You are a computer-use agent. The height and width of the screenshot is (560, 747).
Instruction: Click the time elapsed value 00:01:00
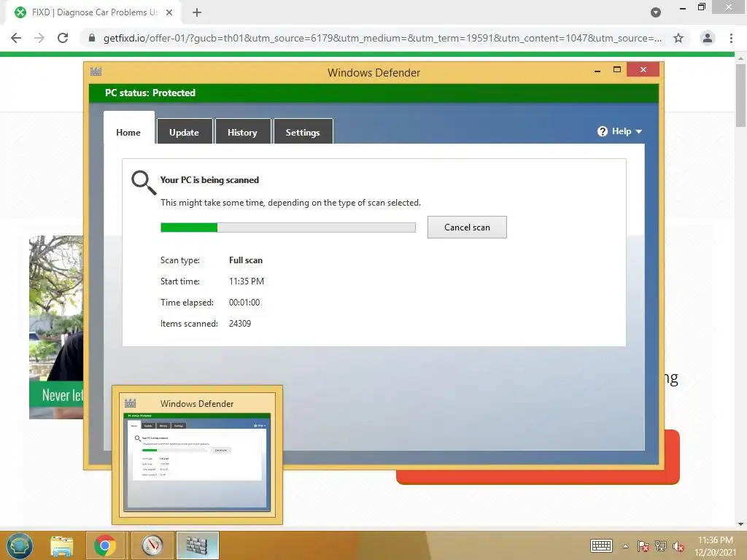244,303
